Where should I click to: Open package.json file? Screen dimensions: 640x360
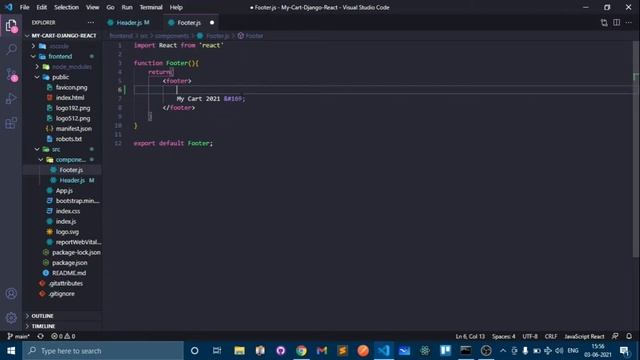tap(69, 262)
